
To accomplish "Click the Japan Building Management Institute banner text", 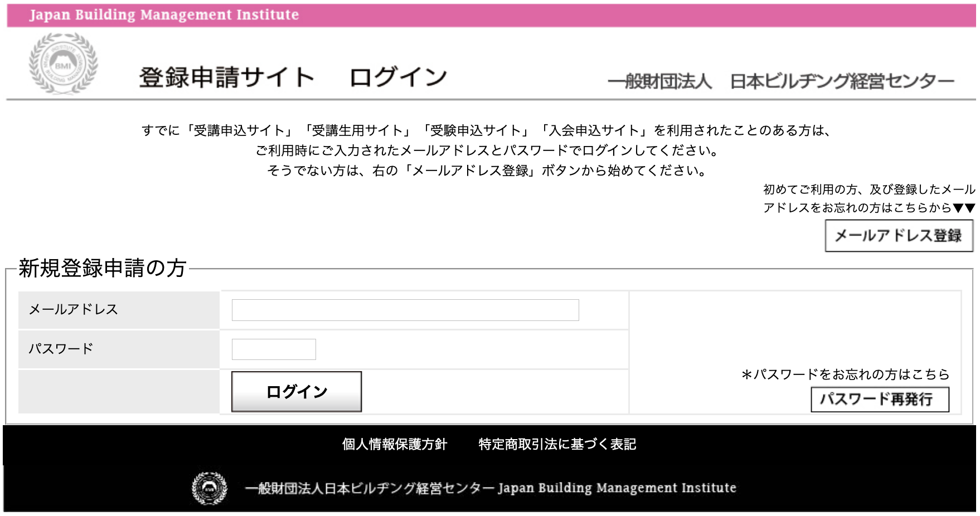I will [x=164, y=15].
